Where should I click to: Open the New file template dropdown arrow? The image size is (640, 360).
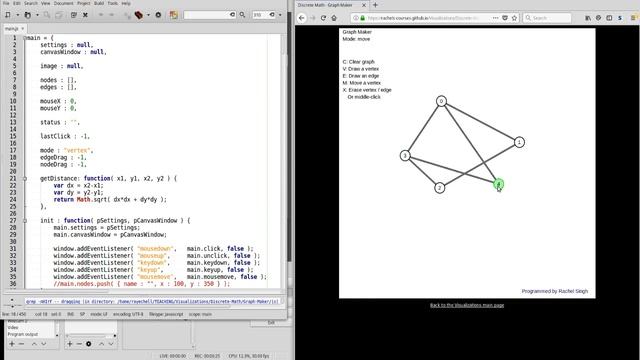coord(17,15)
